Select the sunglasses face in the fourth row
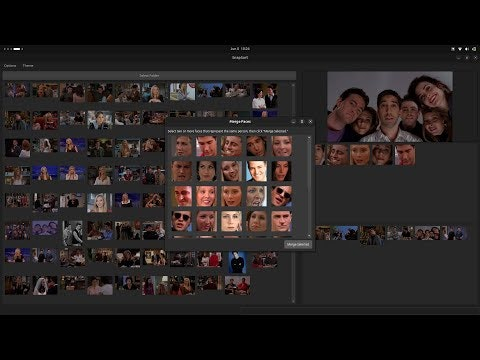Image resolution: width=480 pixels, height=360 pixels. (182, 221)
